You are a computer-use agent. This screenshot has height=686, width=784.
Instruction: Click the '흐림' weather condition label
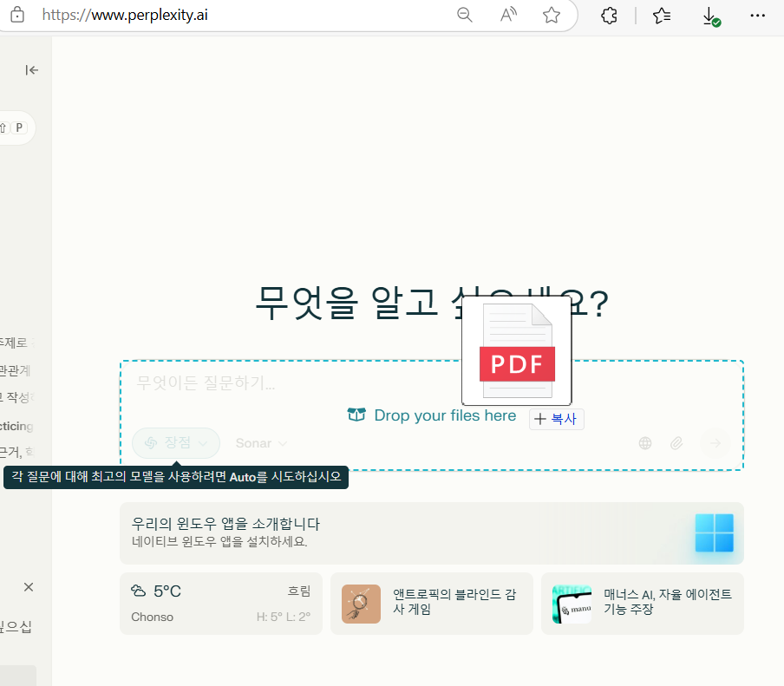299,591
